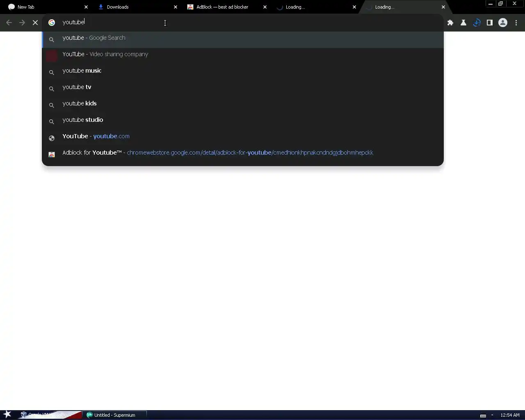Click the blue download extension icon
Viewport: 525px width, 420px height.
click(477, 23)
